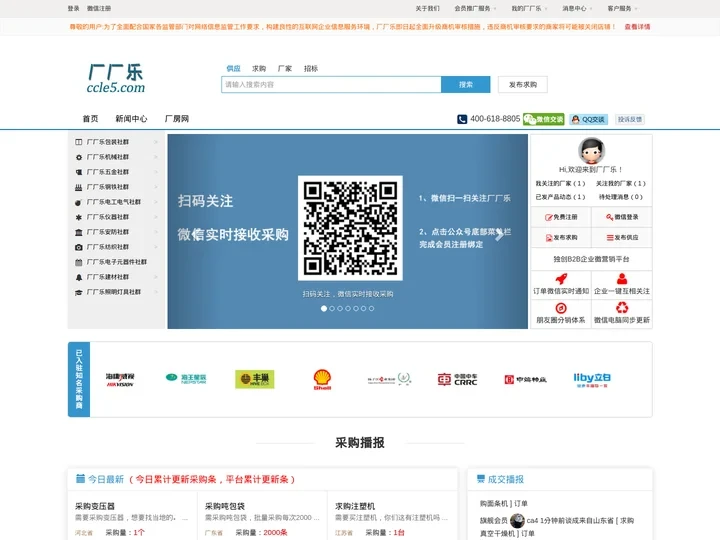This screenshot has width=720, height=540.
Task: Select the 招标 search tab
Action: [x=311, y=68]
